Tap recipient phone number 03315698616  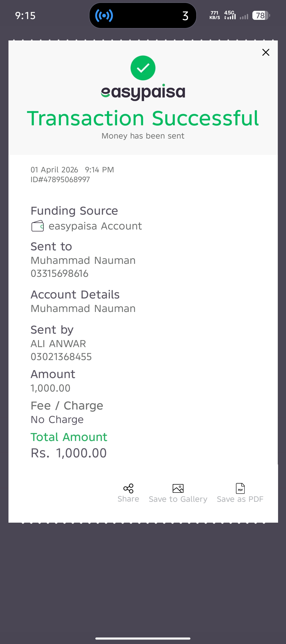[60, 274]
